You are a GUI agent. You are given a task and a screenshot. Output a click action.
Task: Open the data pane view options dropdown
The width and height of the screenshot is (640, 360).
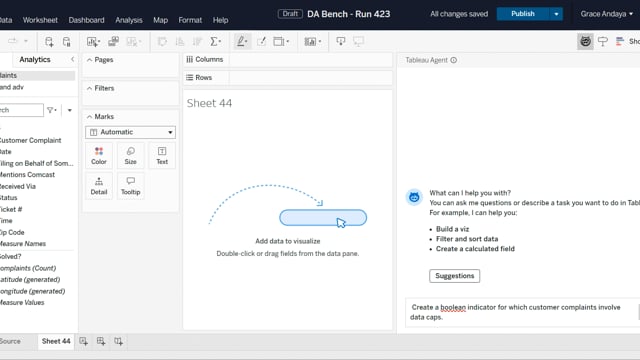tap(69, 110)
